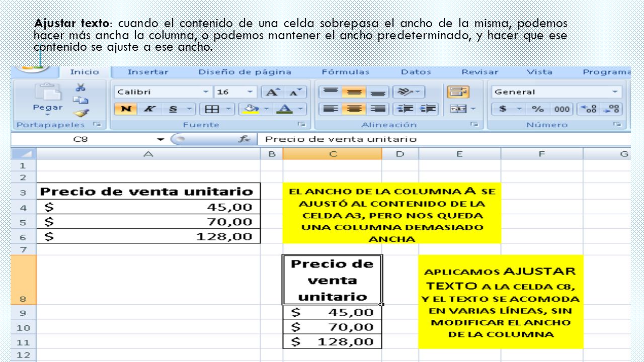Select cell C10 showing 70,00

[333, 327]
